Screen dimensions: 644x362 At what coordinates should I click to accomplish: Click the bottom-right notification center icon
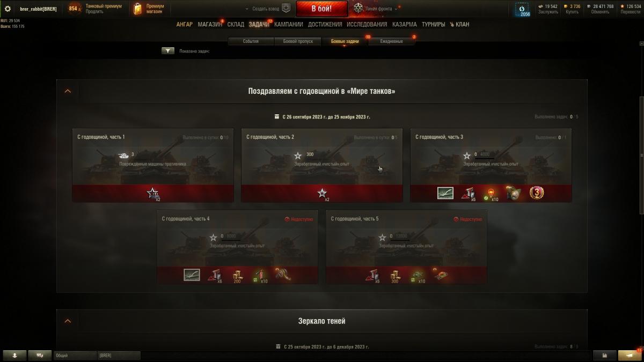(x=630, y=355)
